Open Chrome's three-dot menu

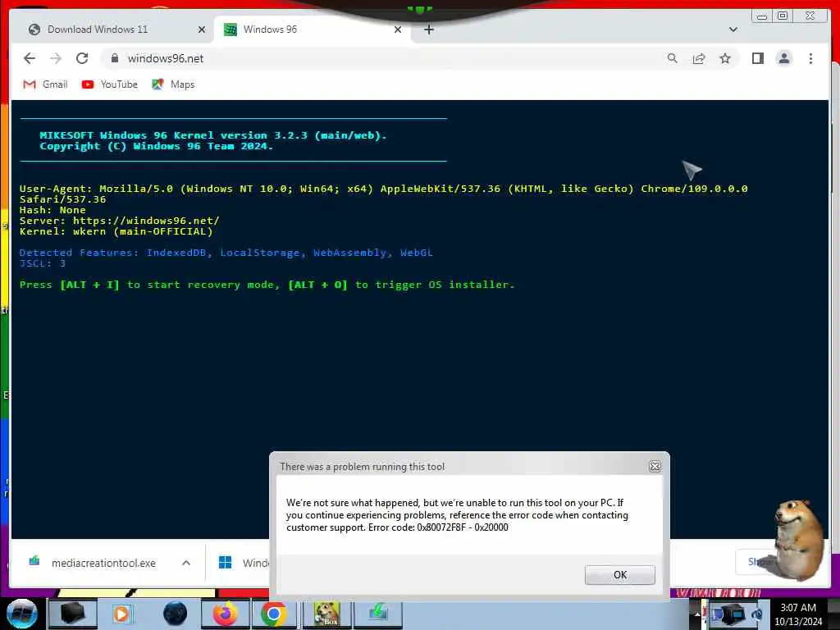coord(810,58)
